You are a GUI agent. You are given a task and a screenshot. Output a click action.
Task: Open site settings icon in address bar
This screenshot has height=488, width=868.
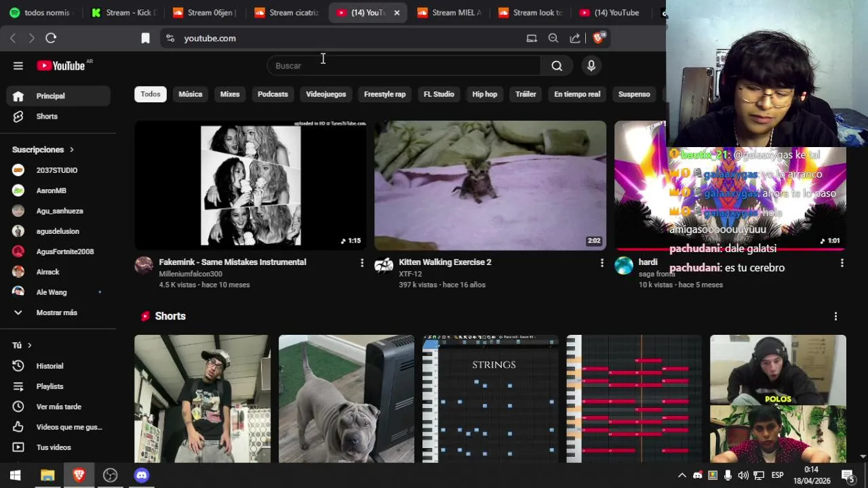coord(170,39)
